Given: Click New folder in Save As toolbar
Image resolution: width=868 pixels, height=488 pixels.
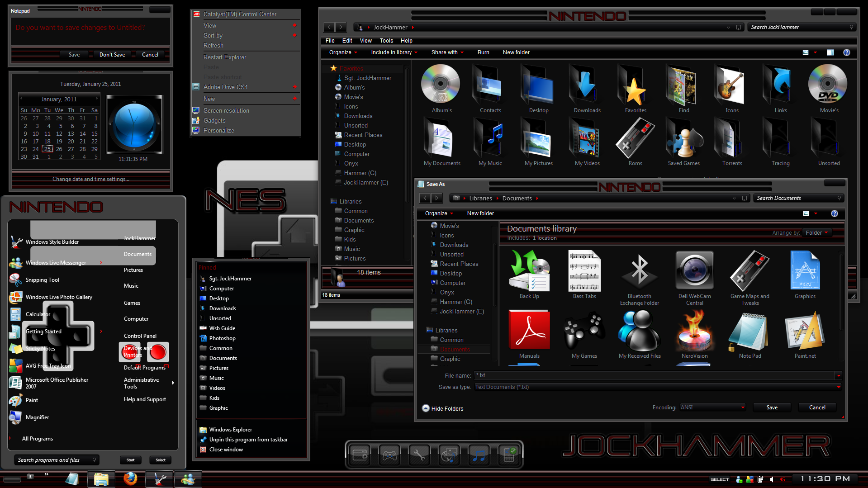Looking at the screenshot, I should coord(480,213).
